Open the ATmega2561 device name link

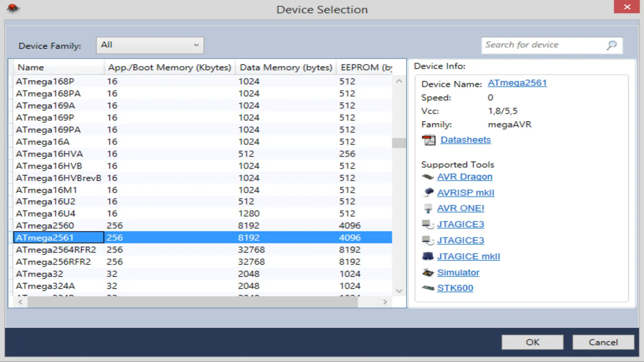pos(517,83)
